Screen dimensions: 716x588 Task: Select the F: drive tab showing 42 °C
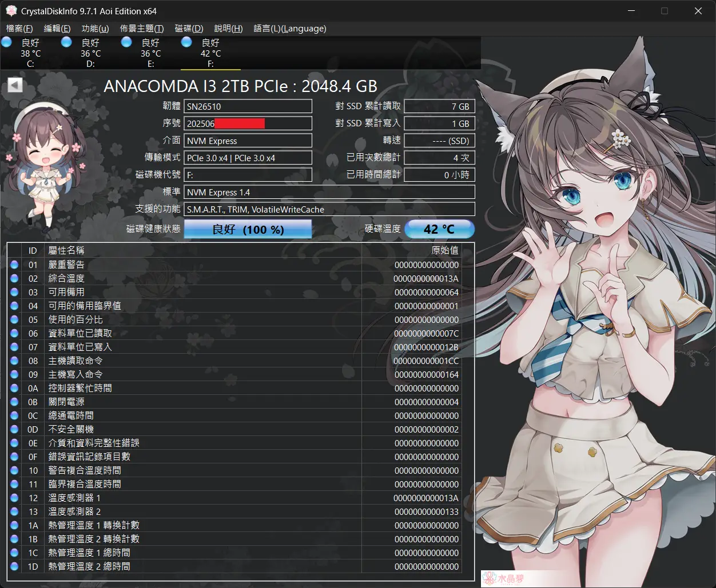(210, 53)
